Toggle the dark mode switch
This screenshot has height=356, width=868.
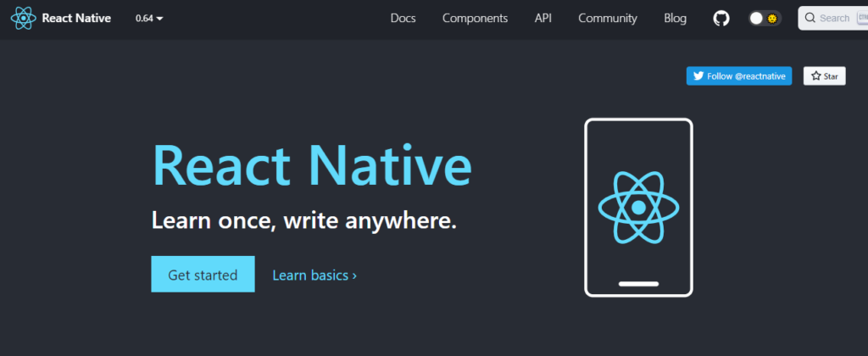[x=765, y=19]
